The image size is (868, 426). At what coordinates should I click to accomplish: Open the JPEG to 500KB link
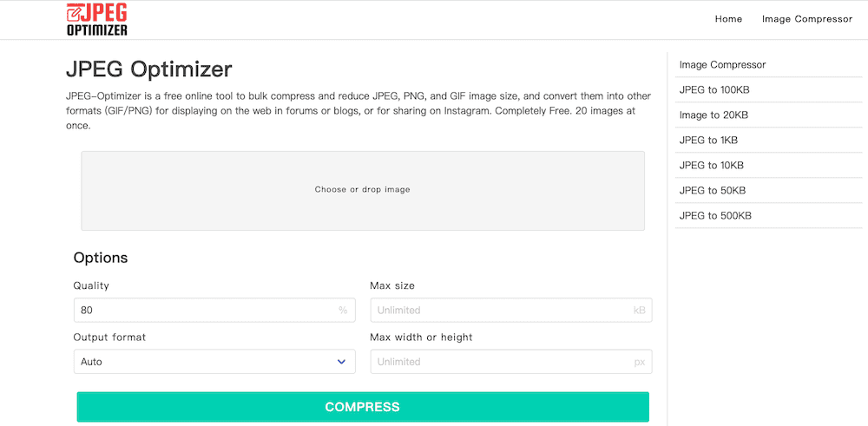(715, 216)
